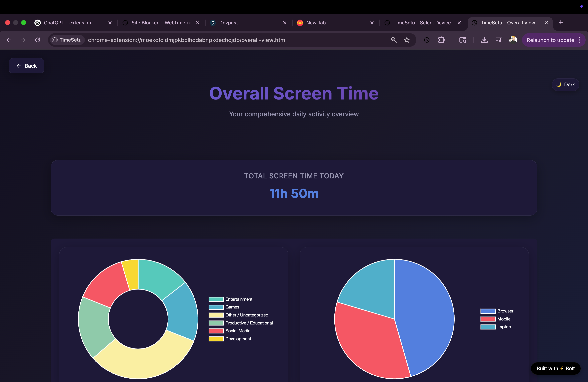588x382 pixels.
Task: Click the bookmark star icon
Action: click(407, 40)
